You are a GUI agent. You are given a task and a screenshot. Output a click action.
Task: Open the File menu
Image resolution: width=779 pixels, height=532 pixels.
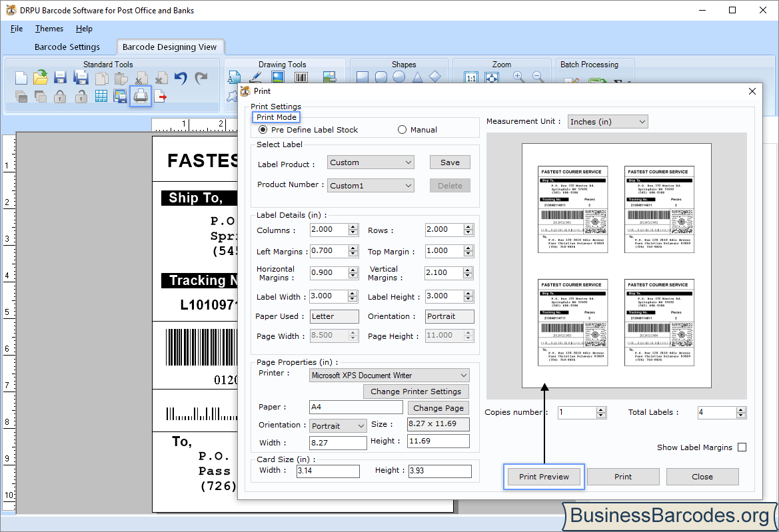(17, 28)
